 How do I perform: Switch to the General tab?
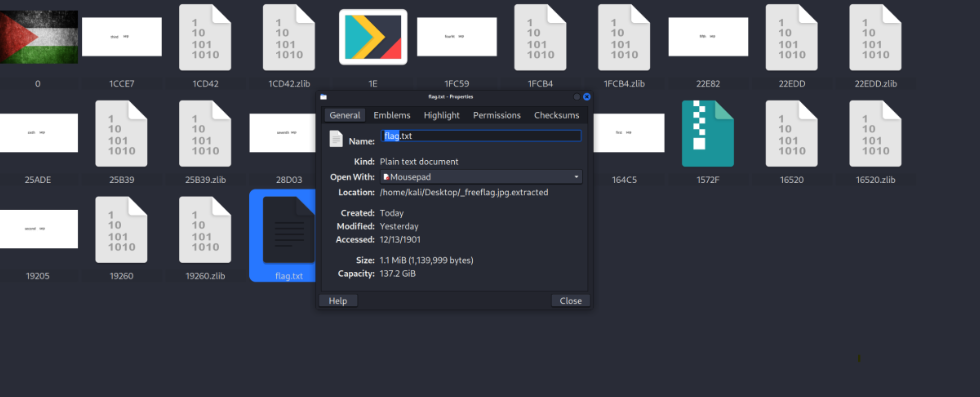click(345, 115)
